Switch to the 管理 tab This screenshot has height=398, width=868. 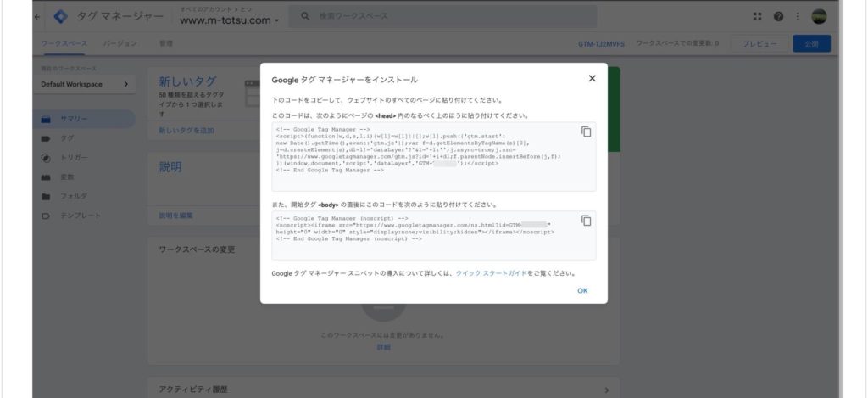166,43
